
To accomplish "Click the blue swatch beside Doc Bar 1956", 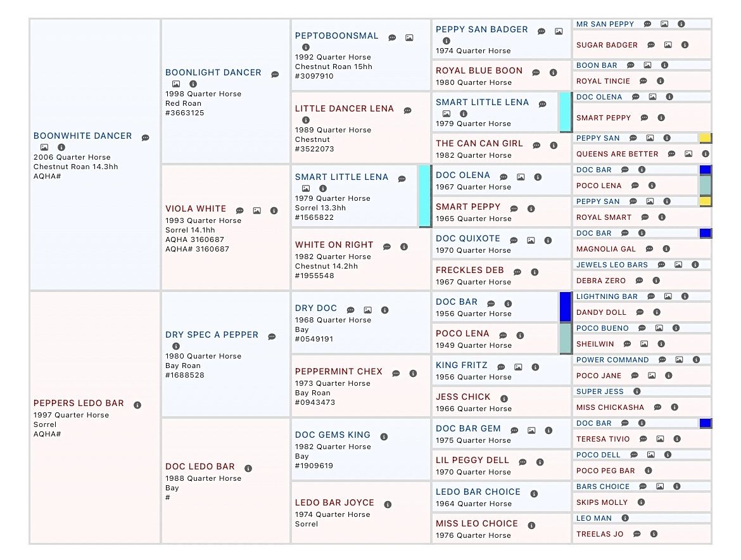I will pyautogui.click(x=565, y=307).
